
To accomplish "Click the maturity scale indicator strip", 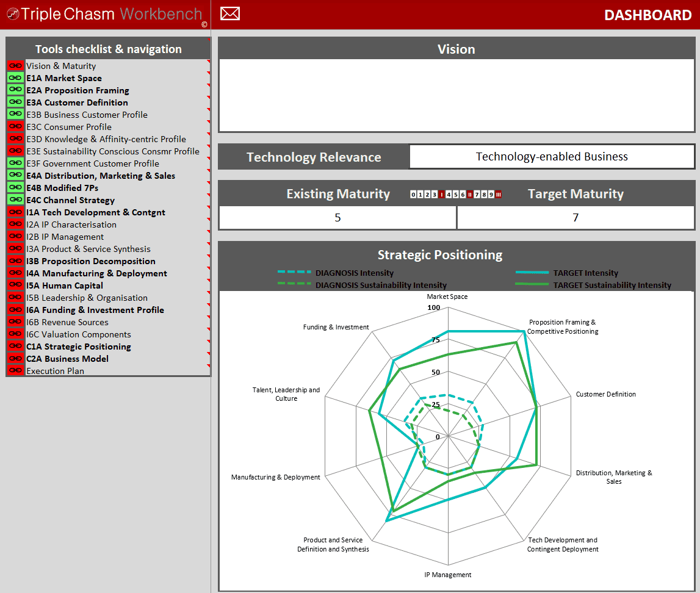I will pos(456,195).
